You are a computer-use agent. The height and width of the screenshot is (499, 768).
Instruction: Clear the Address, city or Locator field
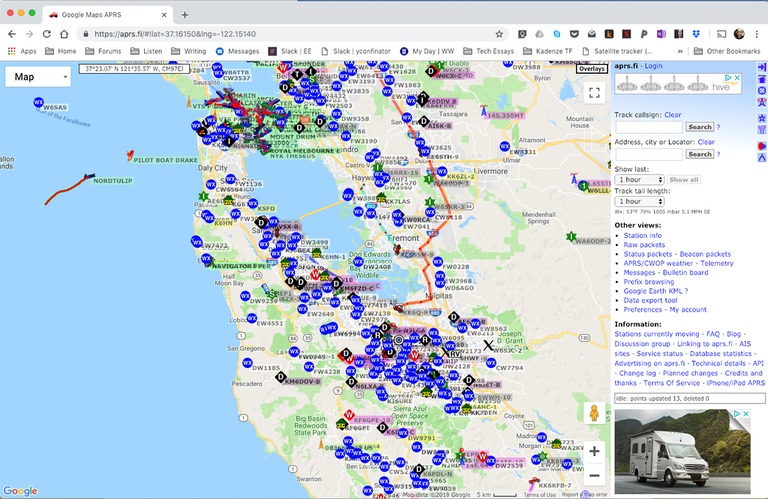706,142
